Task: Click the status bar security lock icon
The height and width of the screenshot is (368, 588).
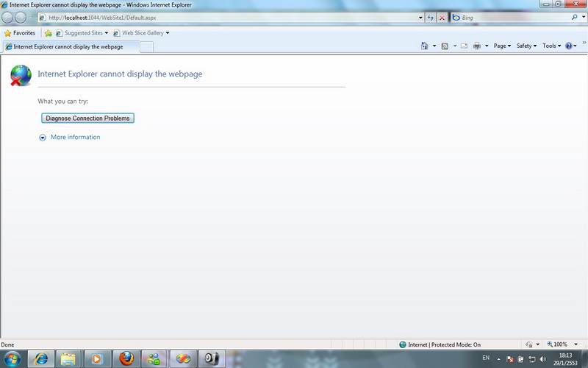Action: click(x=529, y=344)
